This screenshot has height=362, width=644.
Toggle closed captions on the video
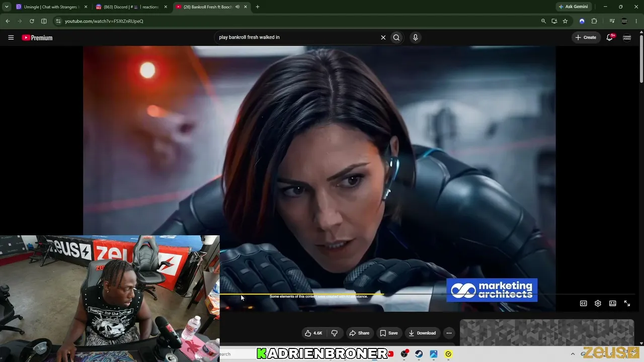584,303
